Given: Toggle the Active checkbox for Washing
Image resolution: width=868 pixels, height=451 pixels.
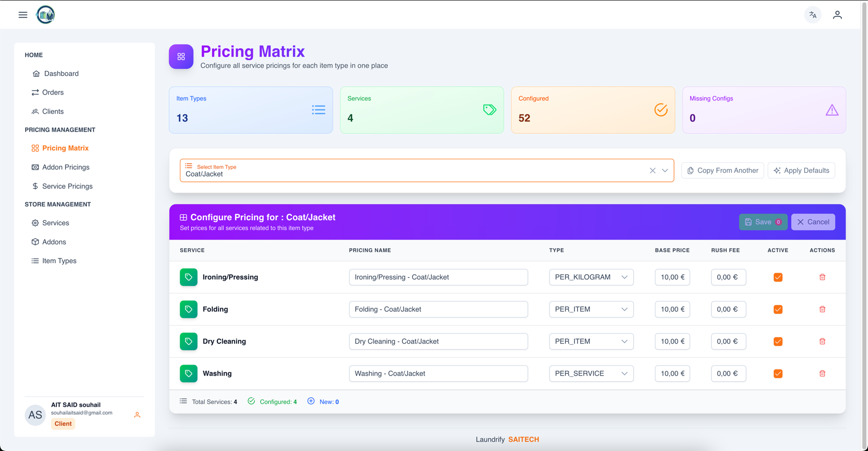Looking at the screenshot, I should [x=778, y=374].
